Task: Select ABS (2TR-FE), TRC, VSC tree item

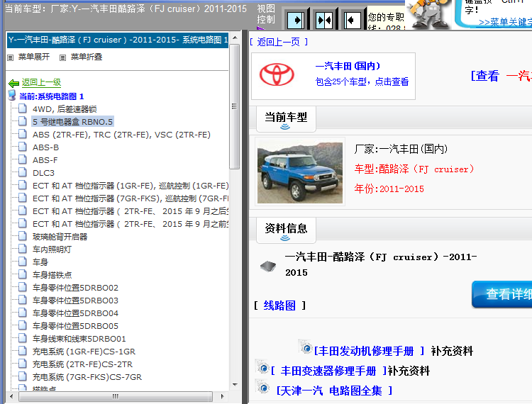Action: click(x=121, y=135)
